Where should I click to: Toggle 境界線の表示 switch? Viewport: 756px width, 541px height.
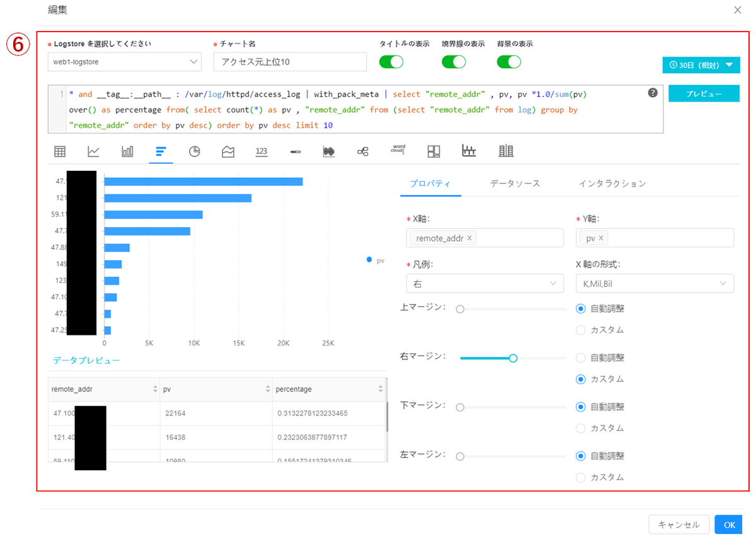coord(454,62)
